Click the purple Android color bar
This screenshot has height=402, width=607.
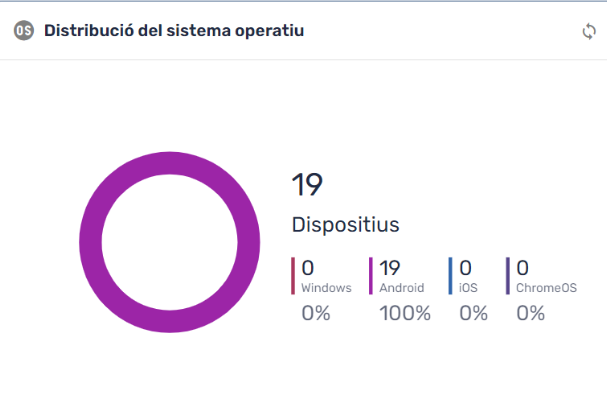[371, 276]
